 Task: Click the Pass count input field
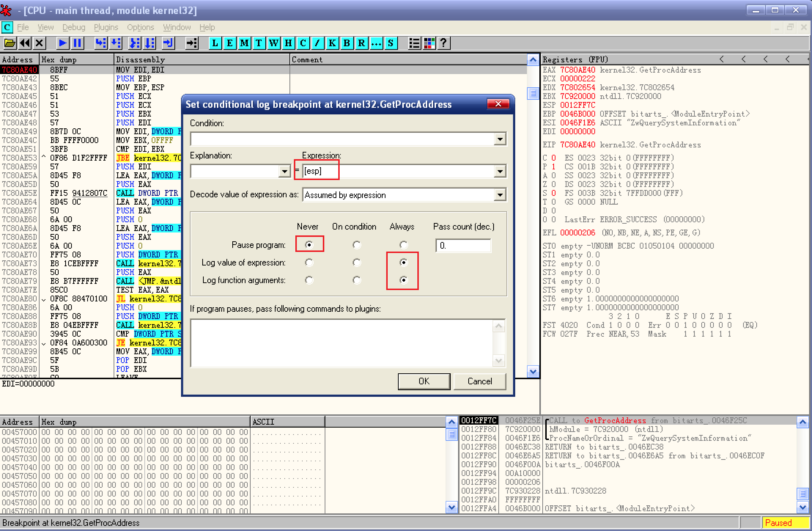click(x=463, y=245)
